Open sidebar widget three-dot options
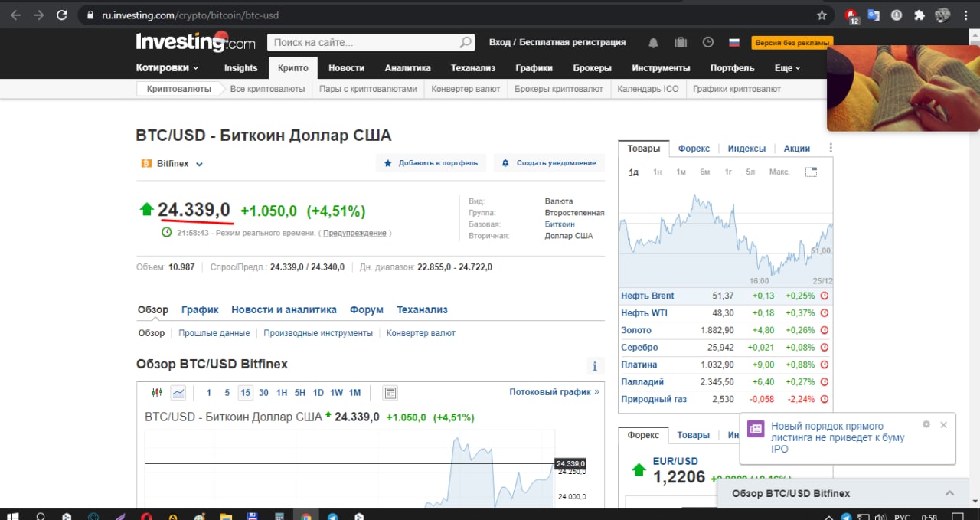This screenshot has width=980, height=520. coord(831,149)
